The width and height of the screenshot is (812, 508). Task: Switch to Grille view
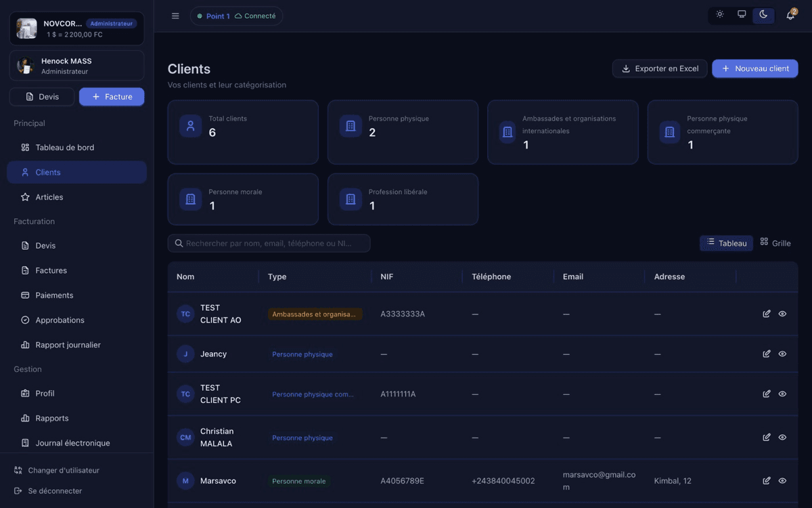pyautogui.click(x=775, y=243)
